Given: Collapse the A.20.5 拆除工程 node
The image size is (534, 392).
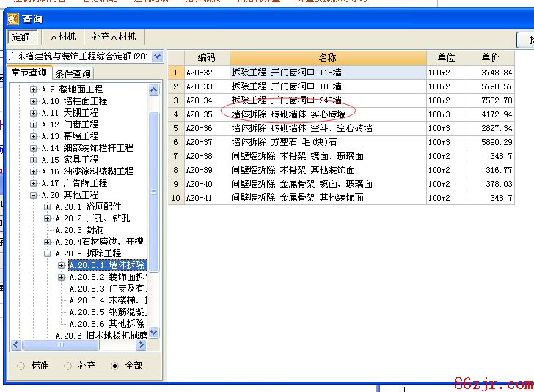Looking at the screenshot, I should click(x=47, y=254).
